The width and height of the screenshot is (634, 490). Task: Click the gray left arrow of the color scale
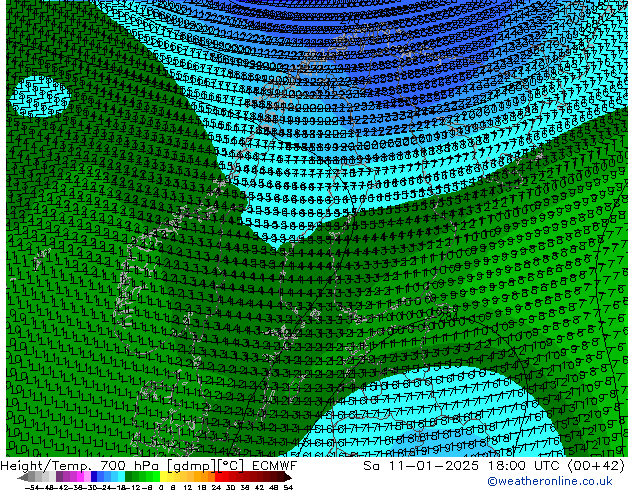click(x=23, y=477)
